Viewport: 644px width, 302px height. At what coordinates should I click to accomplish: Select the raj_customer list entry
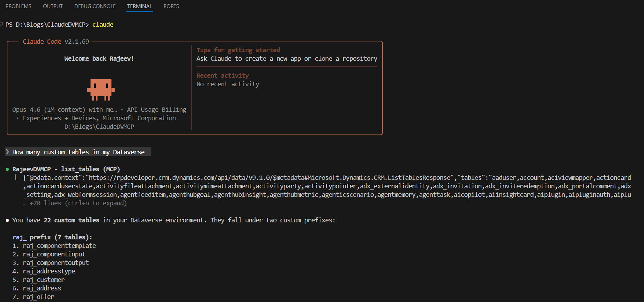click(43, 280)
